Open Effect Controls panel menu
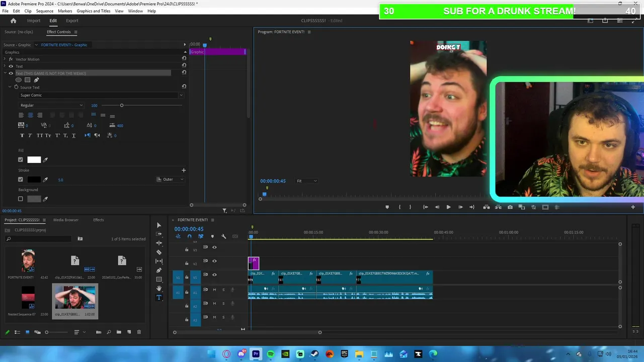 pyautogui.click(x=75, y=32)
